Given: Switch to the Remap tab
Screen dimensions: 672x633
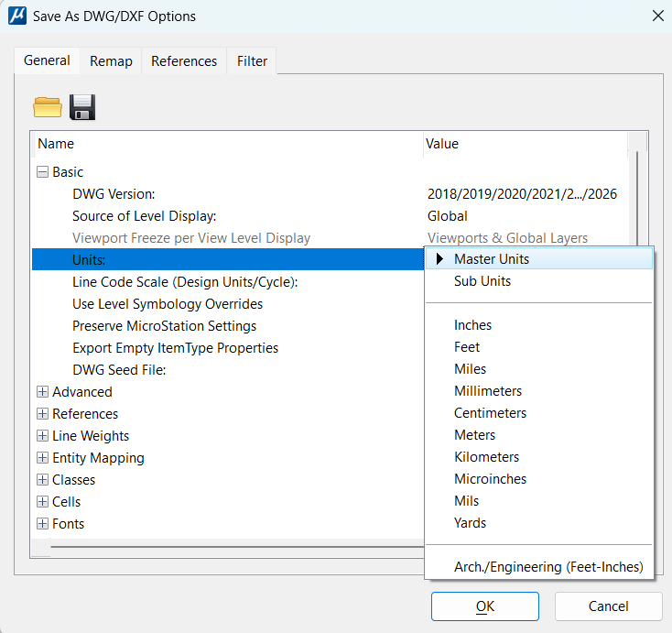Looking at the screenshot, I should click(x=111, y=61).
